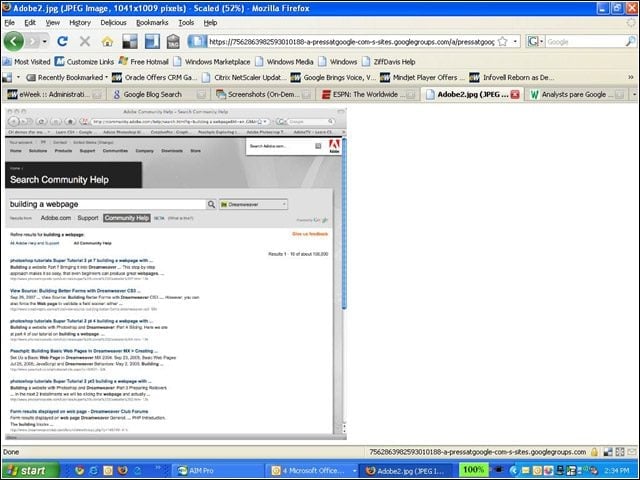This screenshot has width=640, height=480.
Task: Reload the page with the blue Reload icon
Action: tap(62, 41)
